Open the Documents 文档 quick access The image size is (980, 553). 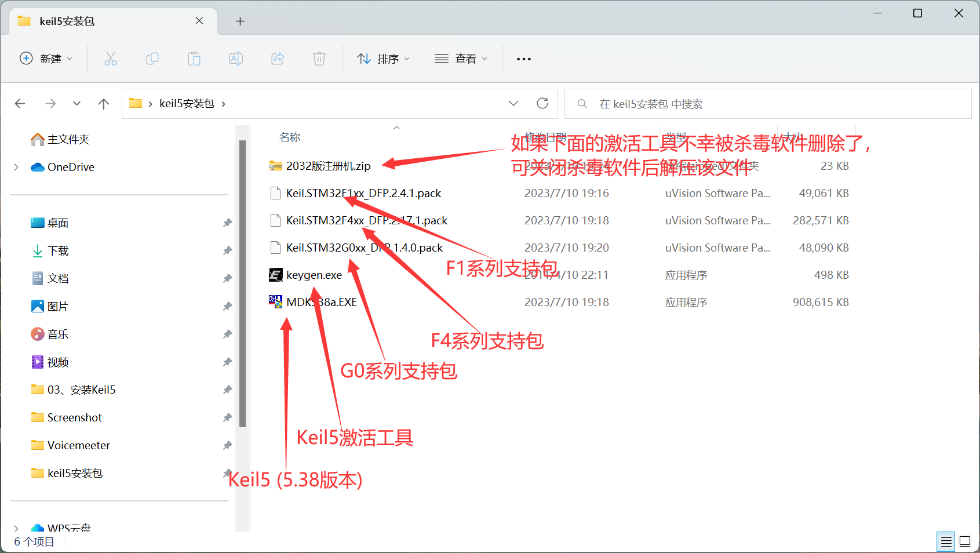click(50, 279)
